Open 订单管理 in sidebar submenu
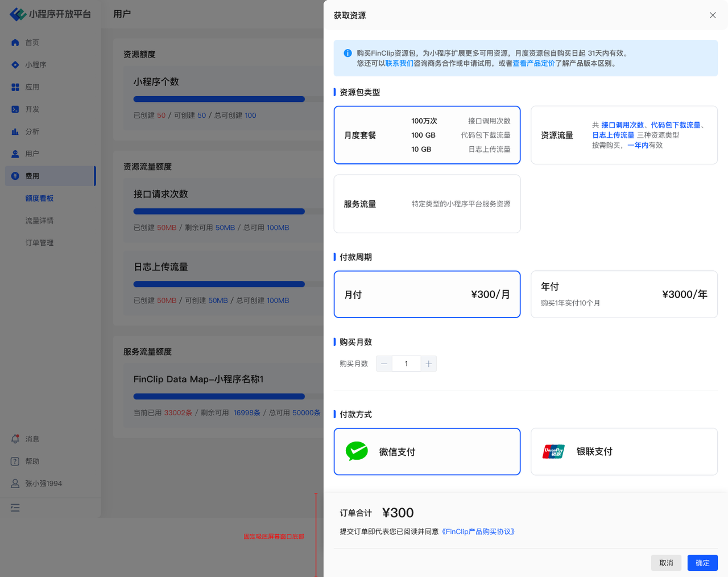This screenshot has width=728, height=577. point(39,243)
